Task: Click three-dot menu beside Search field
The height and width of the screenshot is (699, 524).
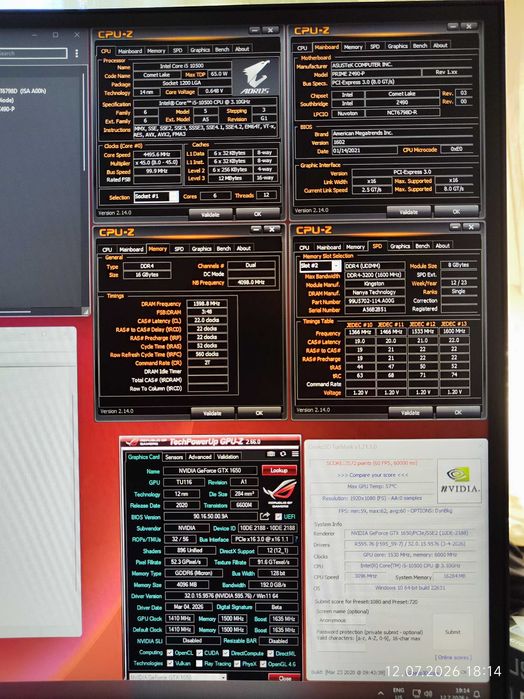Action: pos(76,53)
